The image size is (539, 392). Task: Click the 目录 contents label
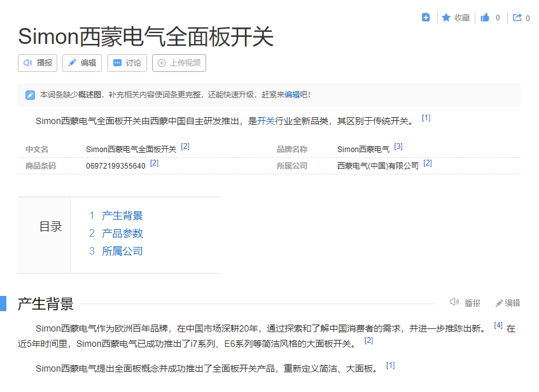50,227
